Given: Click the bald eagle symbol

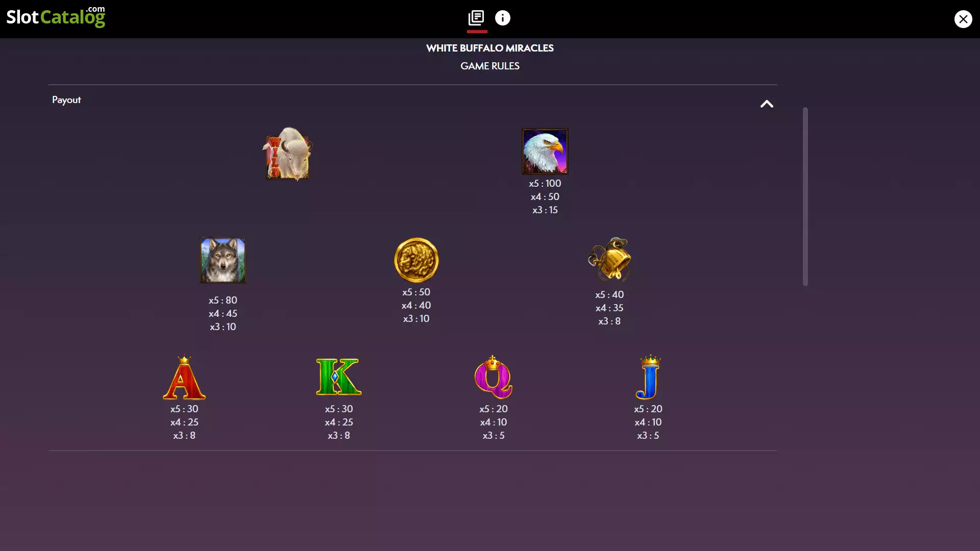Looking at the screenshot, I should pos(545,152).
